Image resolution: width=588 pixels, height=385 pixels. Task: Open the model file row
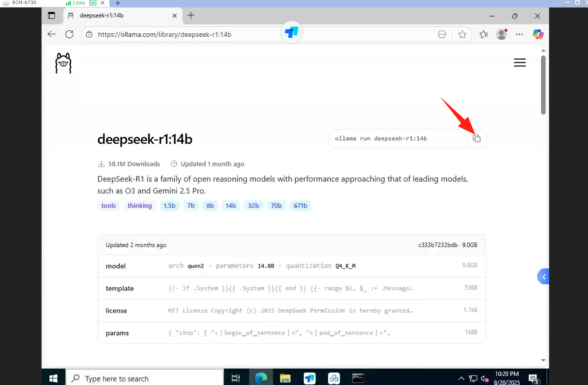(292, 266)
